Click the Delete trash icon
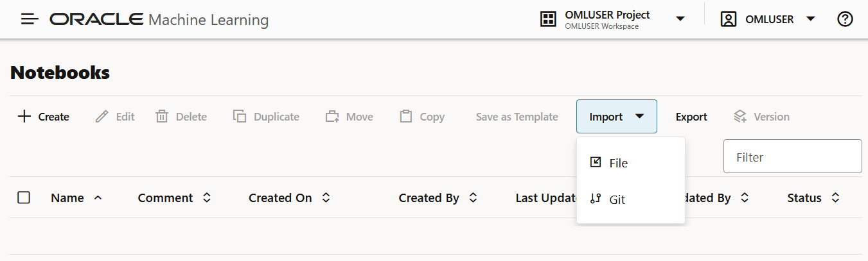868x261 pixels. point(162,117)
